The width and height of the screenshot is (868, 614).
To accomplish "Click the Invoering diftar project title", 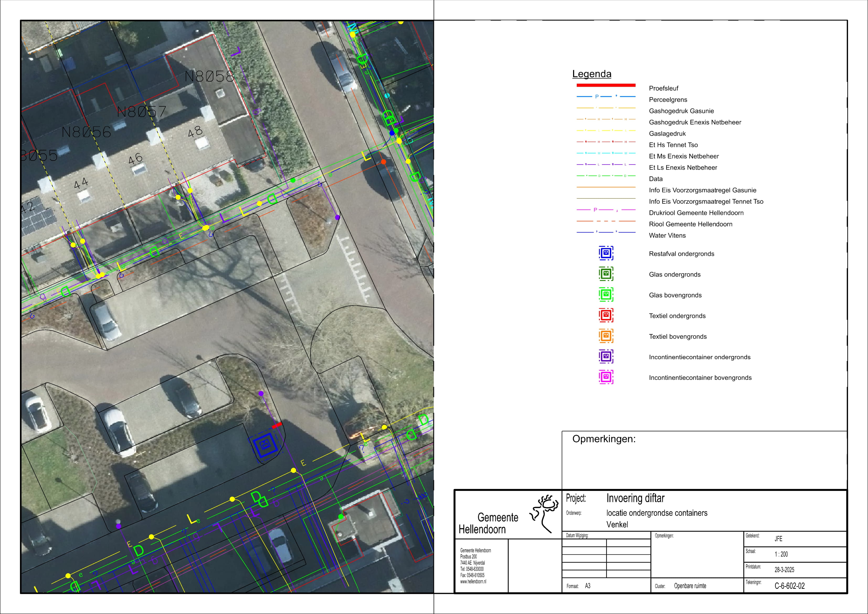I will [x=635, y=498].
